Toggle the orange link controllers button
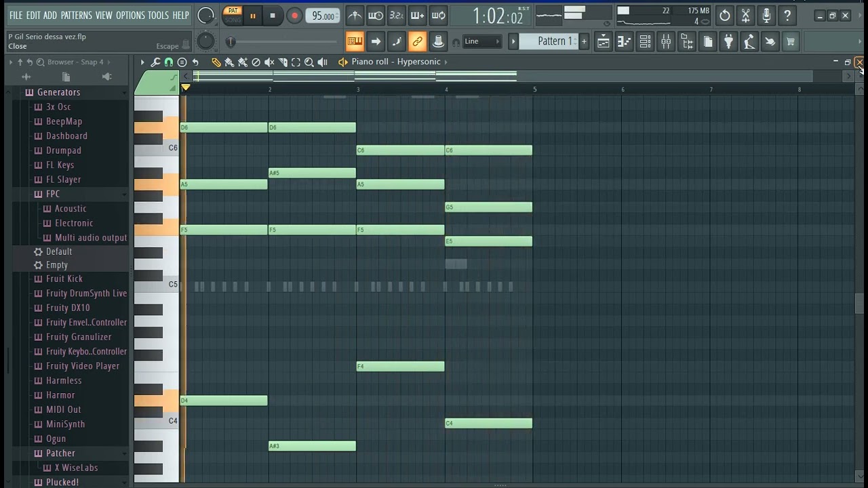This screenshot has height=488, width=868. (x=417, y=42)
